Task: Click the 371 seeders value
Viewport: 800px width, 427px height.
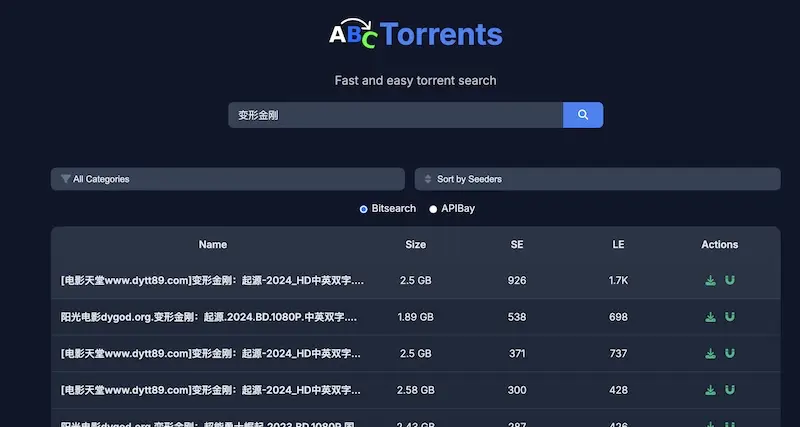Action: tap(517, 354)
